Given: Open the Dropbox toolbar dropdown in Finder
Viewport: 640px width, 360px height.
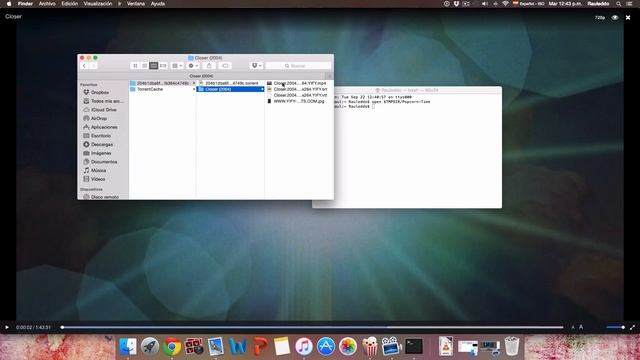Looking at the screenshot, I should point(256,66).
